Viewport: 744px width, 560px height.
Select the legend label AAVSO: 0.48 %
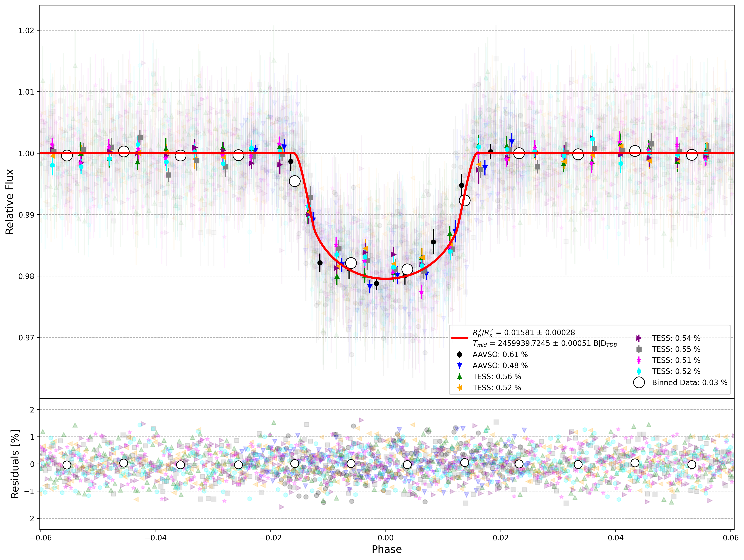500,365
